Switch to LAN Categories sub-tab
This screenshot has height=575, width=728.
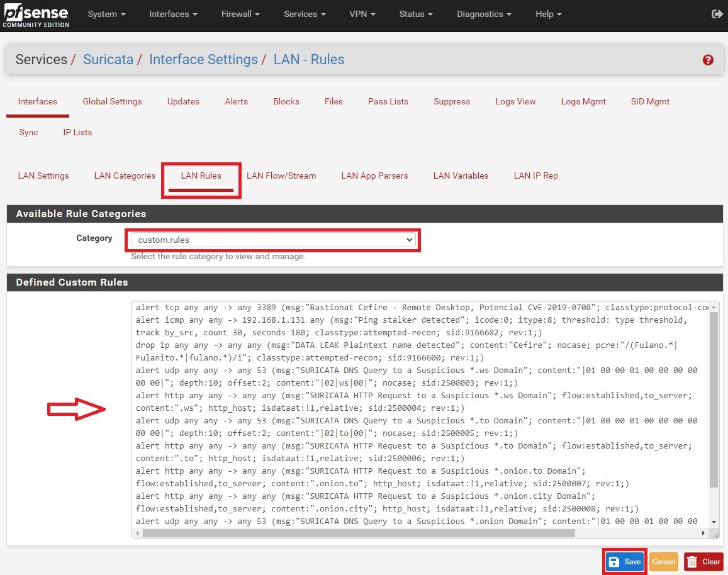click(125, 176)
